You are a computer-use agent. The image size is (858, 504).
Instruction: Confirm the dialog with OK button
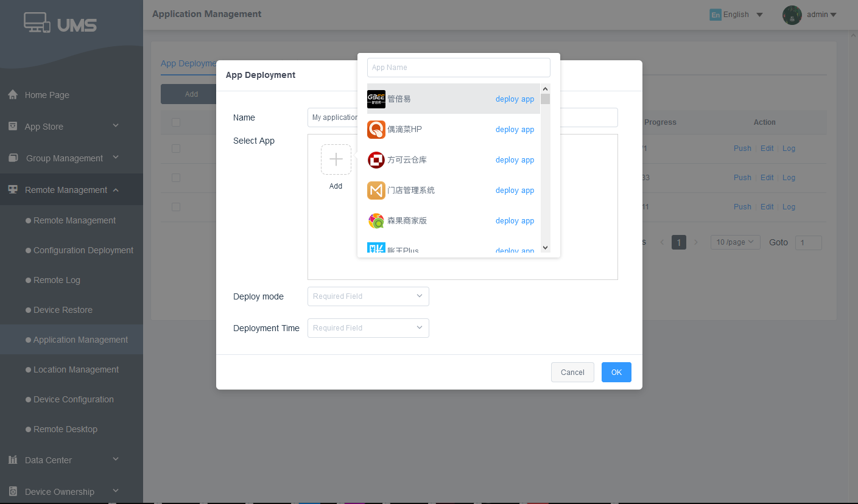click(616, 372)
